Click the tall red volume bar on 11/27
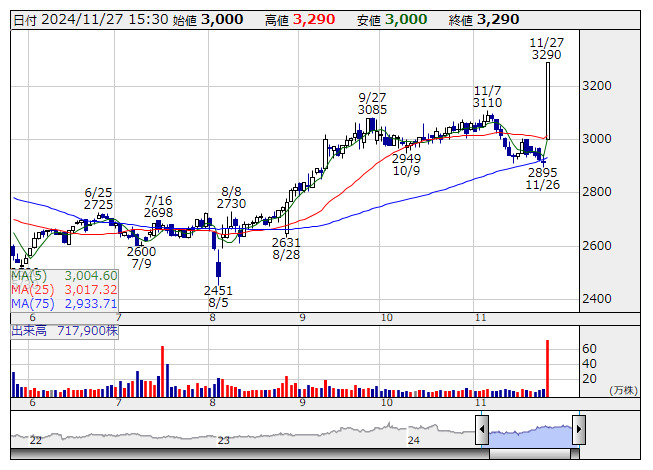This screenshot has height=470, width=653. click(547, 368)
